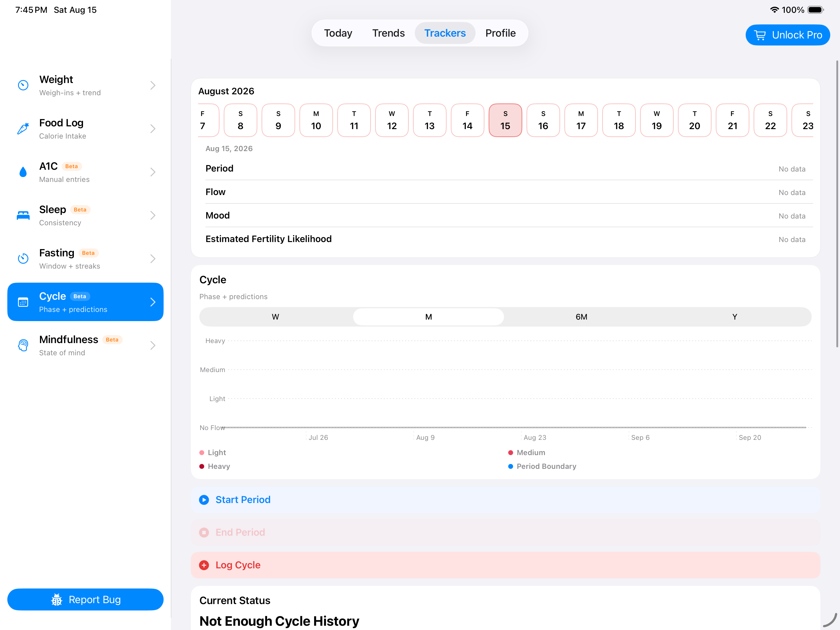The width and height of the screenshot is (840, 630).
Task: Switch chart range to Y (year)
Action: pos(734,317)
